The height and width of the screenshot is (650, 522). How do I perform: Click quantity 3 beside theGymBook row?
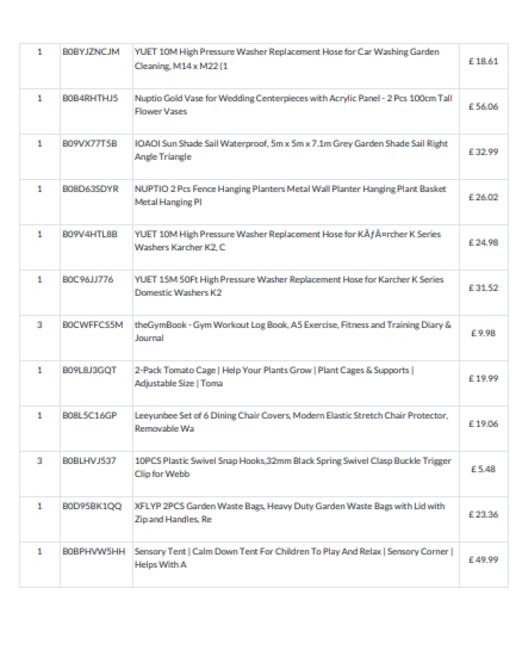pos(40,325)
